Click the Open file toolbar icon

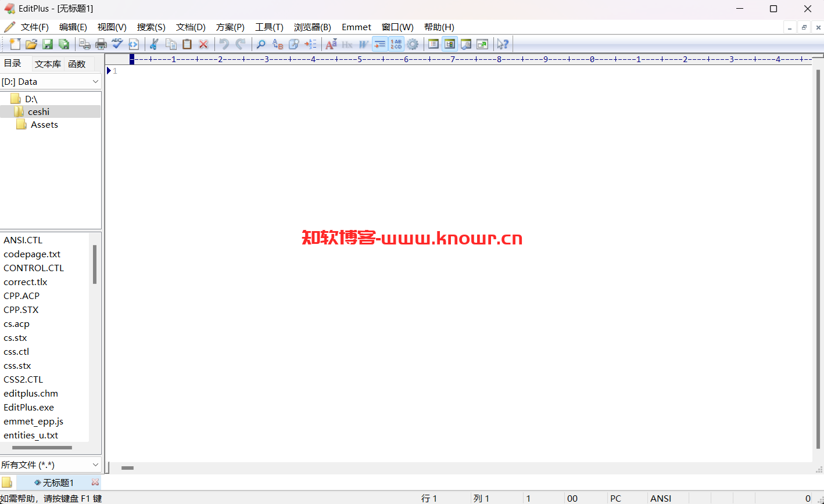(31, 44)
